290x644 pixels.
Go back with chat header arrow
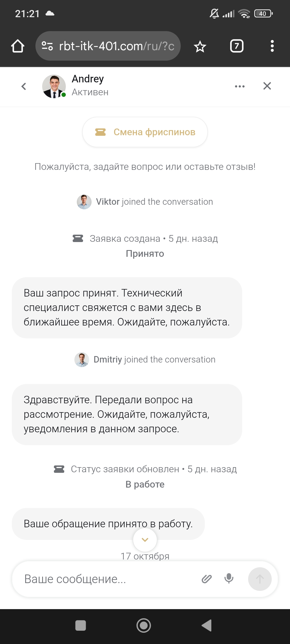[x=24, y=86]
